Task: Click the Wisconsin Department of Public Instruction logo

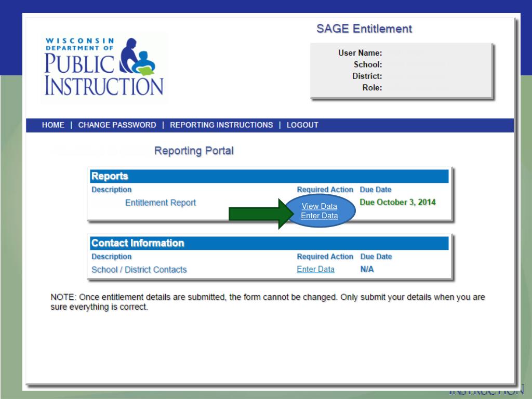Action: (104, 66)
